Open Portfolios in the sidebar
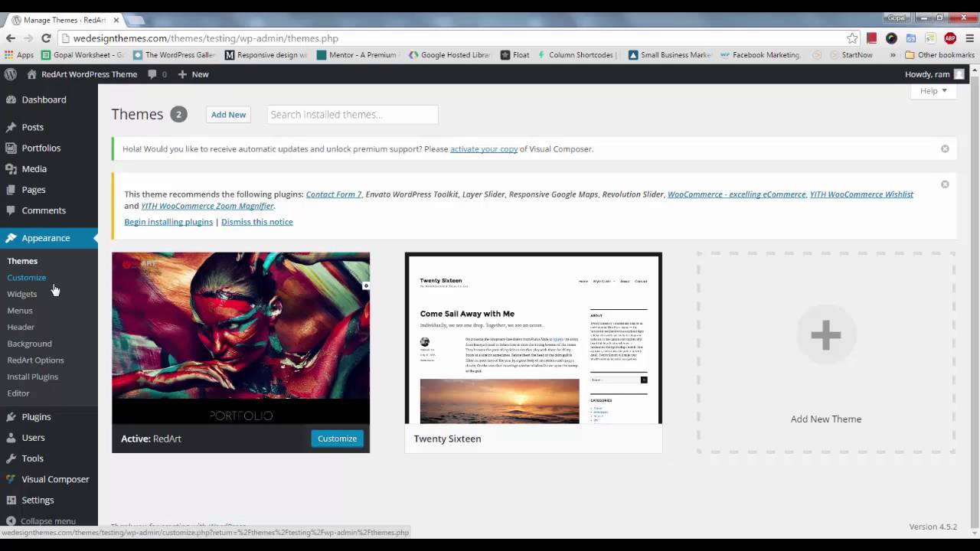The height and width of the screenshot is (551, 980). click(x=41, y=148)
